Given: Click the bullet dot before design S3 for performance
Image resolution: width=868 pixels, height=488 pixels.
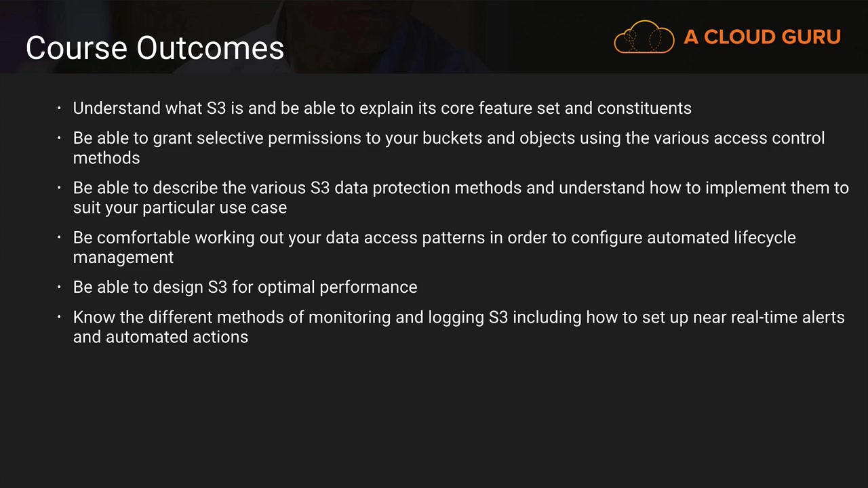Looking at the screenshot, I should tap(60, 287).
